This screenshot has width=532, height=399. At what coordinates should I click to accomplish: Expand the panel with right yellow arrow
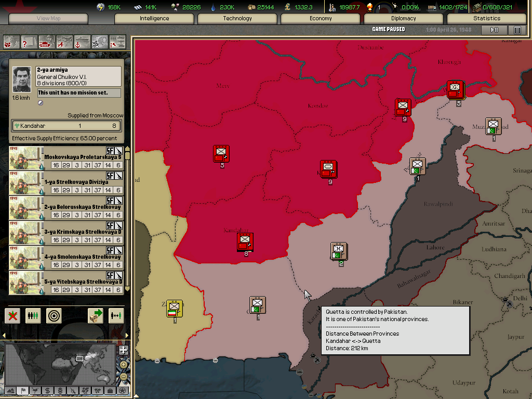tap(128, 335)
